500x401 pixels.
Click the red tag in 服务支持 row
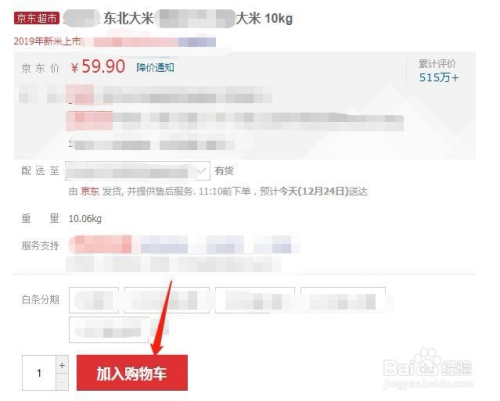[x=100, y=244]
